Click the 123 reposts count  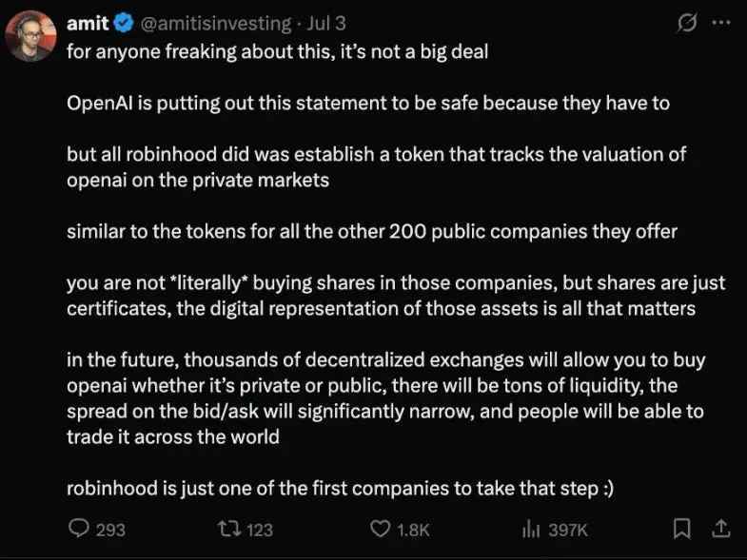(260, 530)
